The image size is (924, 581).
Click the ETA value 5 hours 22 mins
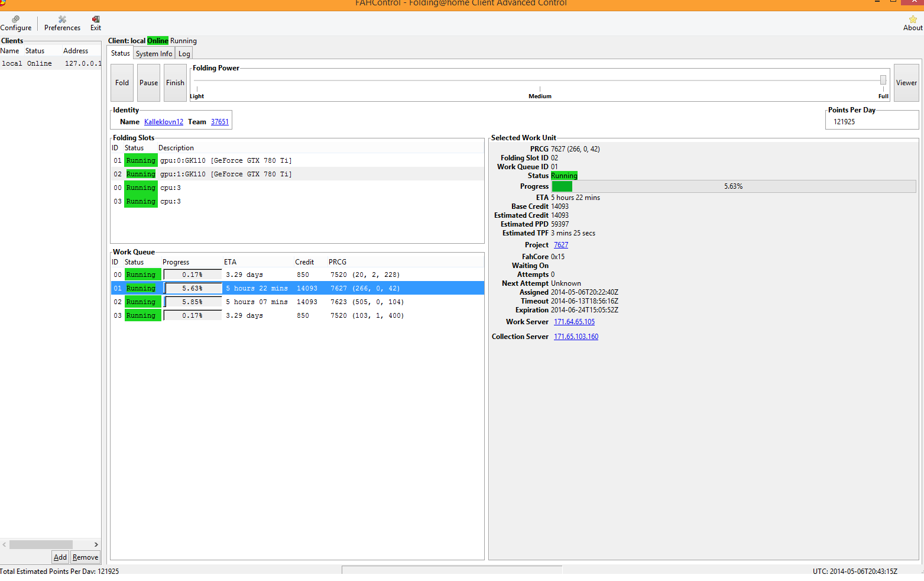[575, 198]
